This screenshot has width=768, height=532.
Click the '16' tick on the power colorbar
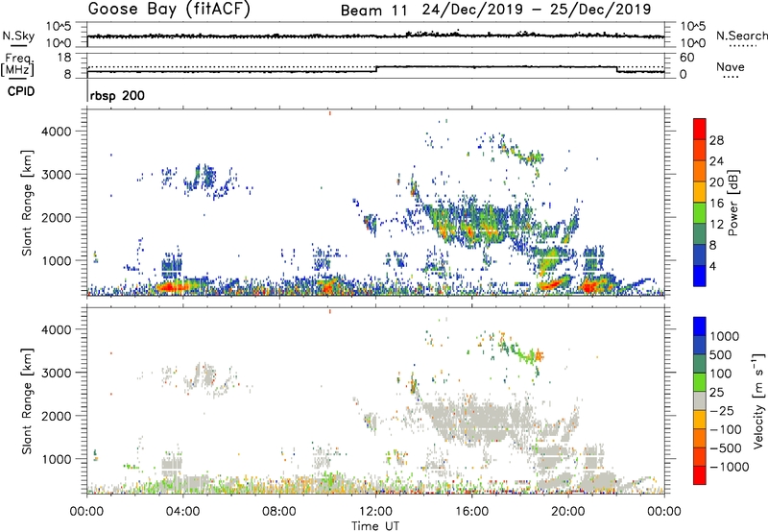pyautogui.click(x=716, y=204)
